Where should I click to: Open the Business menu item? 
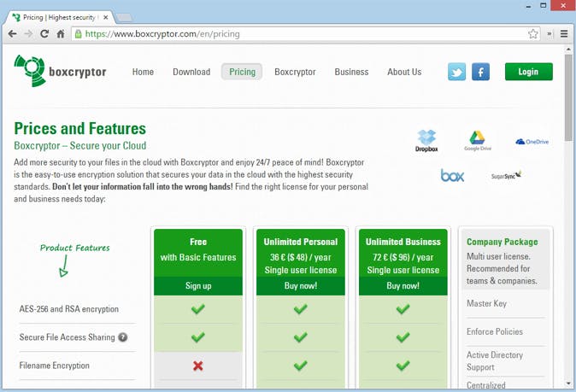[x=351, y=72]
